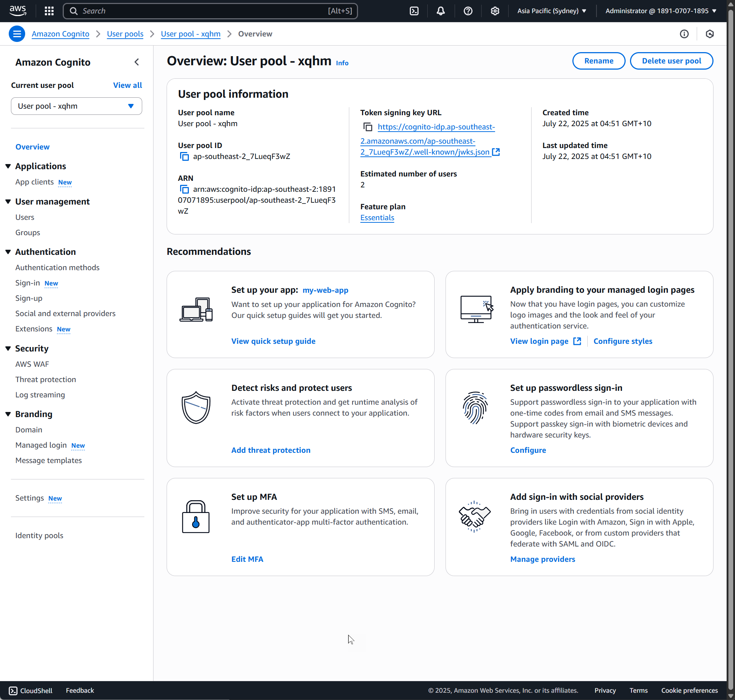The height and width of the screenshot is (700, 735).
Task: Copy the ARN using copy icon
Action: point(184,189)
